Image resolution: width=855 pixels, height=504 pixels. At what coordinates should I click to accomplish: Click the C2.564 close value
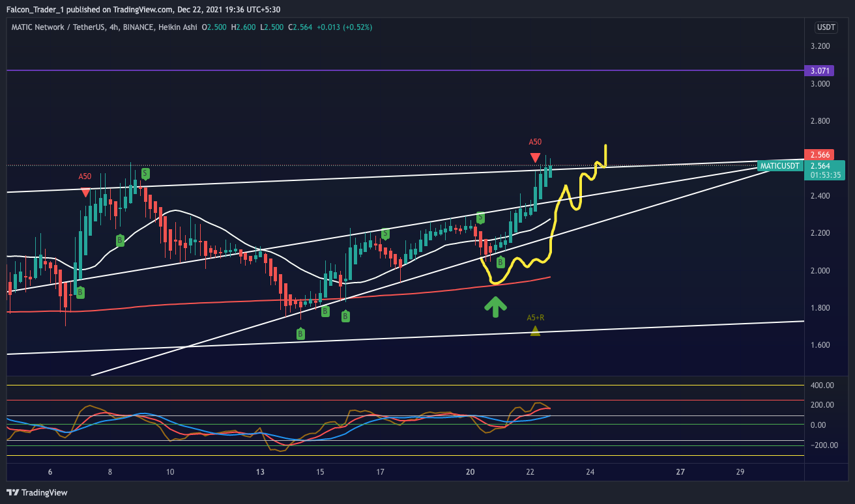(x=302, y=27)
